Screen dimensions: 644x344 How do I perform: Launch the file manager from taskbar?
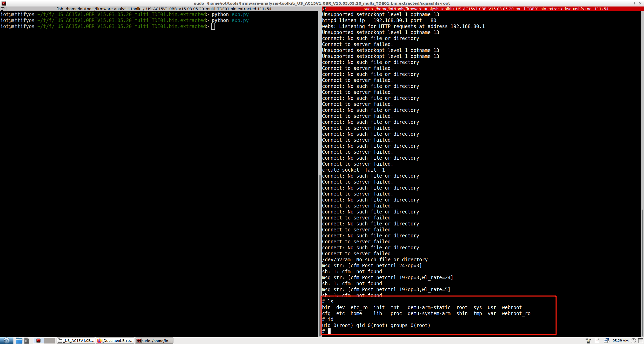(19, 341)
